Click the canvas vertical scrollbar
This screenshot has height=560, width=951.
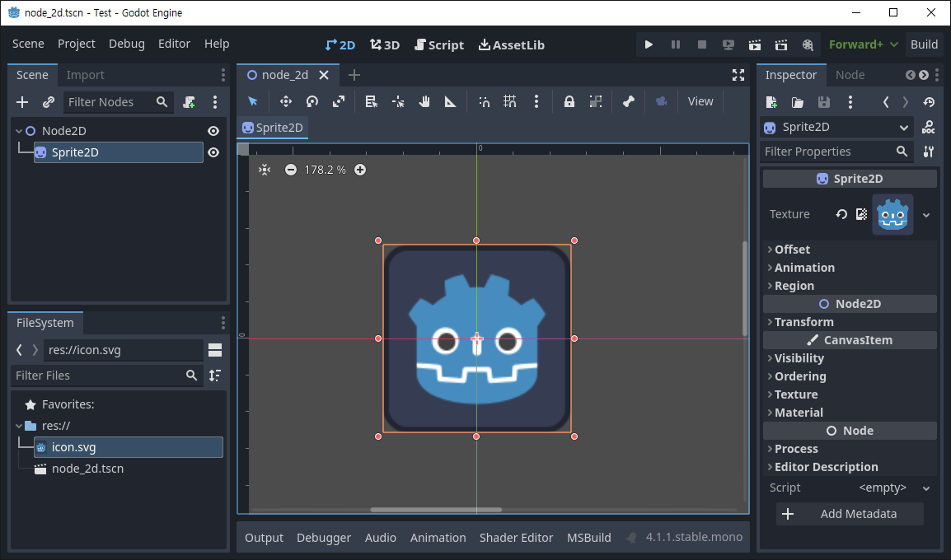(745, 288)
